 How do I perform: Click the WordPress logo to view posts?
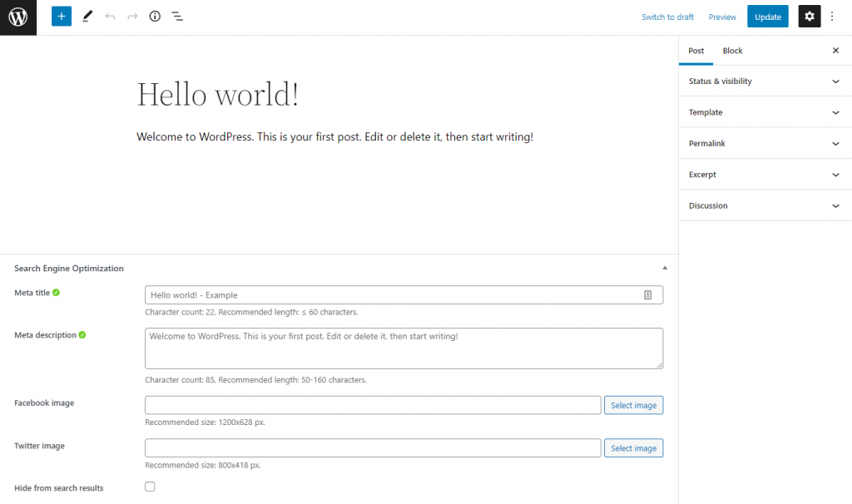coord(18,17)
